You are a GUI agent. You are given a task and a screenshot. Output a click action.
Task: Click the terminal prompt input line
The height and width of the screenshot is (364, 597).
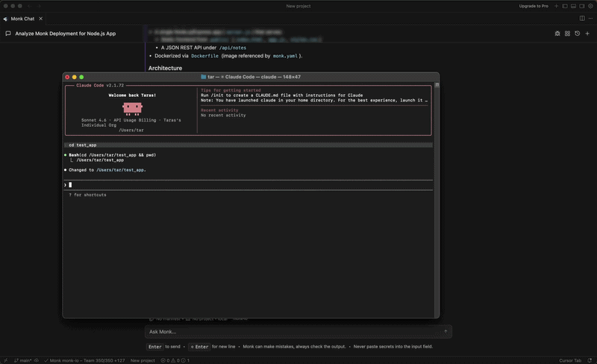point(249,185)
